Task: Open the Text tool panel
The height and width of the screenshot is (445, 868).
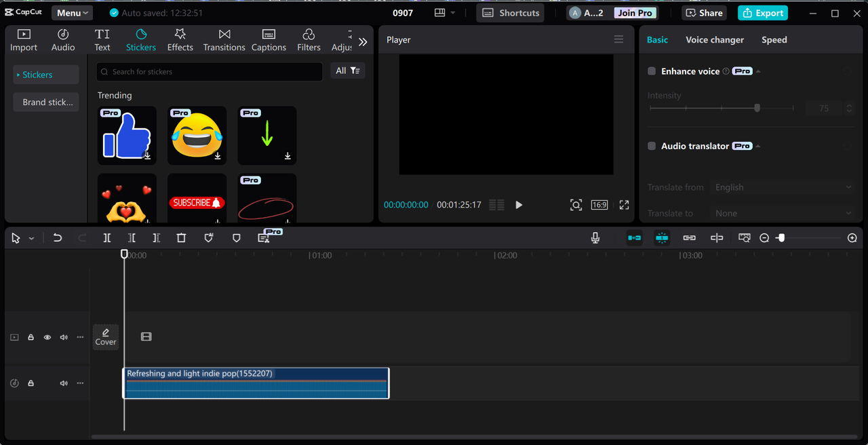Action: pyautogui.click(x=102, y=40)
